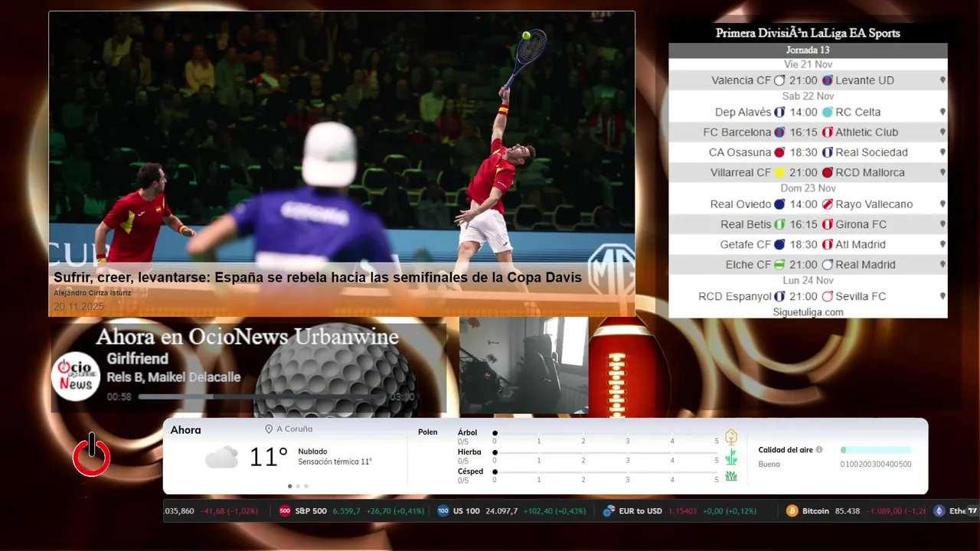Open the Copa Davis news headline
The width and height of the screenshot is (980, 551).
pyautogui.click(x=318, y=277)
